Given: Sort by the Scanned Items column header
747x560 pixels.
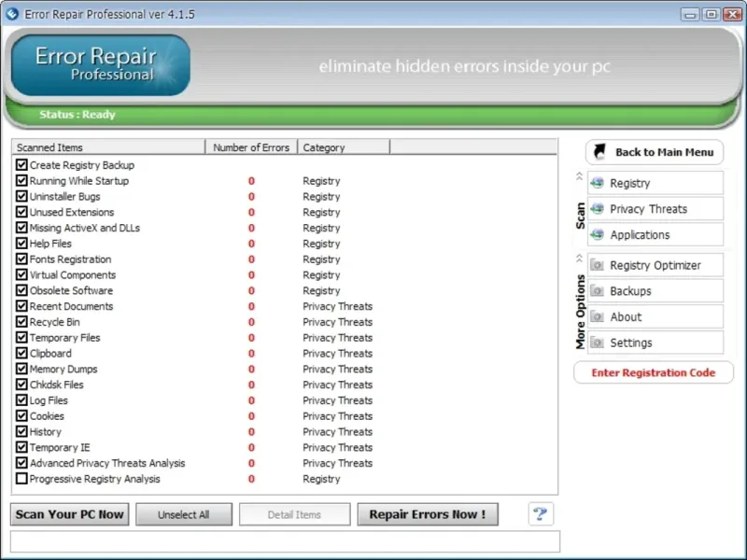Looking at the screenshot, I should point(108,147).
